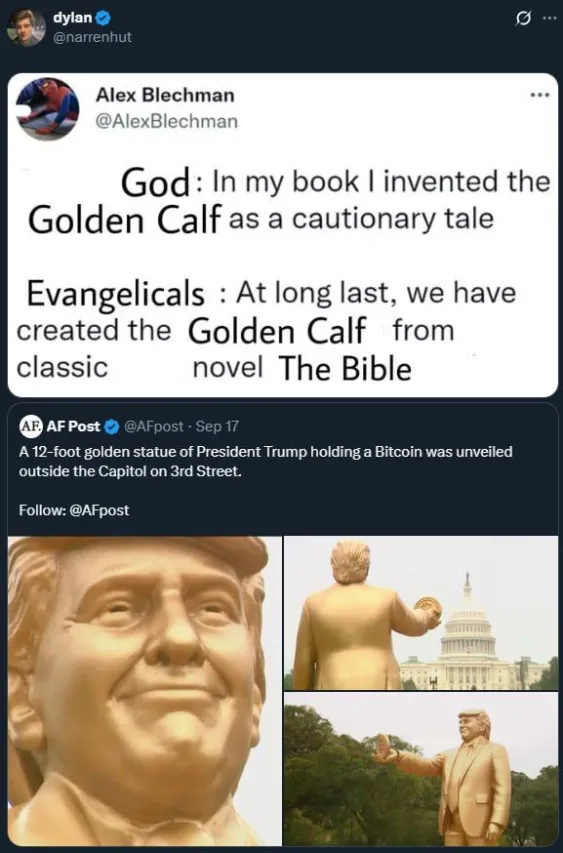Viewport: 563px width, 853px height.
Task: Click the Grok slashed-circle icon
Action: click(523, 19)
